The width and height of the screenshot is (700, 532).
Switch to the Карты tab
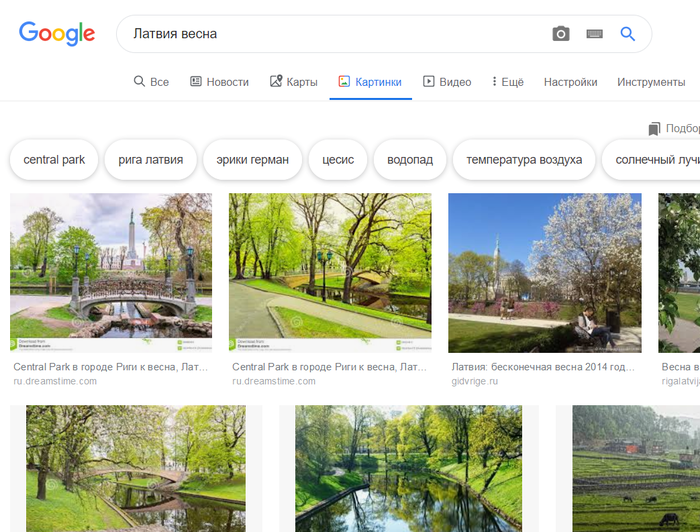click(293, 82)
